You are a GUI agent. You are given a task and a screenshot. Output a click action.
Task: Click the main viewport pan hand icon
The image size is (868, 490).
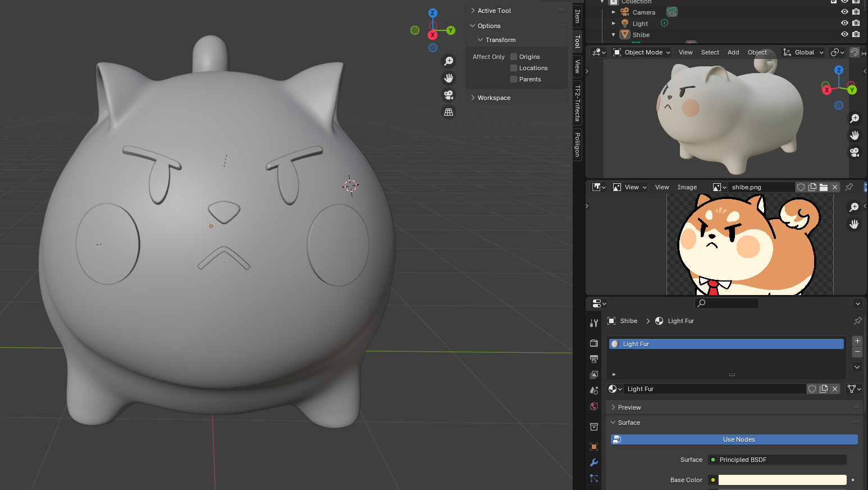[x=449, y=78]
